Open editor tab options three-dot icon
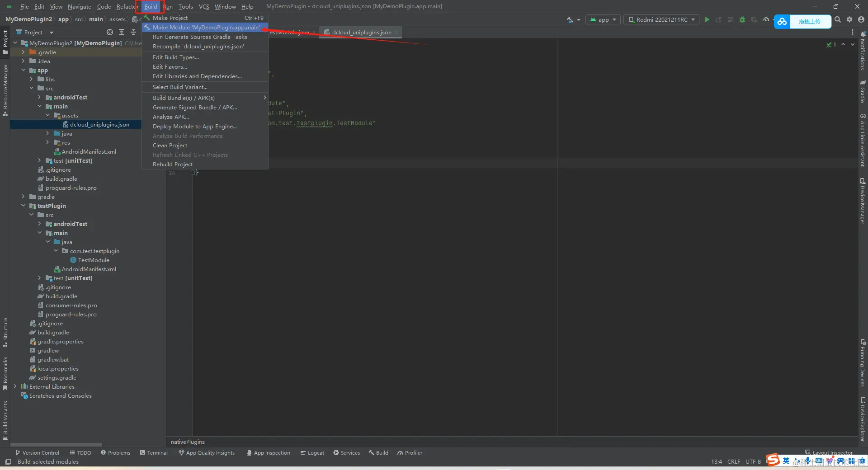Image resolution: width=868 pixels, height=470 pixels. tap(853, 32)
